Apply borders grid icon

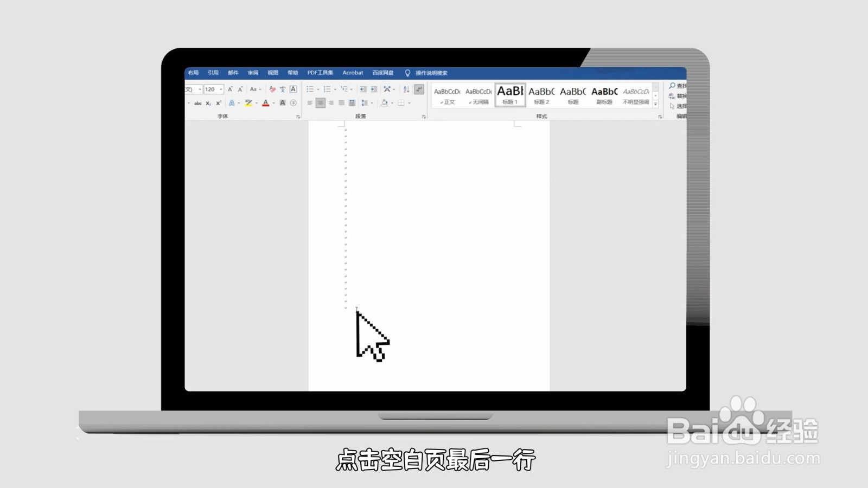tap(401, 103)
